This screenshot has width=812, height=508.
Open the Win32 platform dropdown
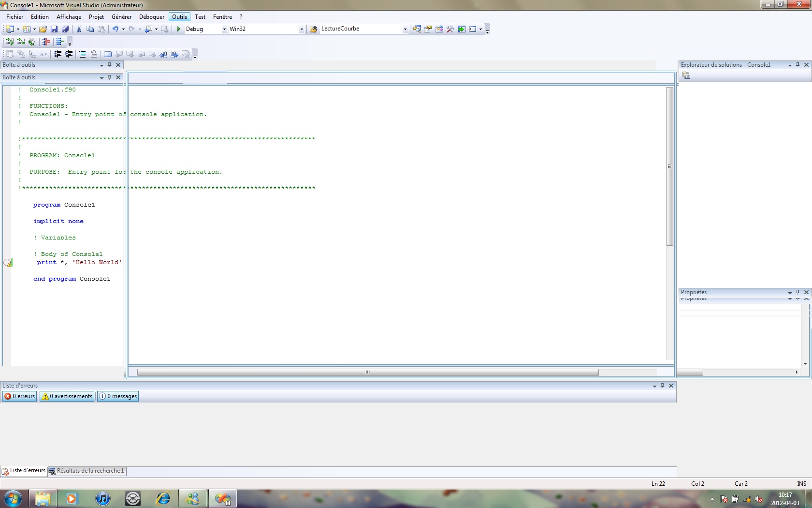pyautogui.click(x=302, y=29)
